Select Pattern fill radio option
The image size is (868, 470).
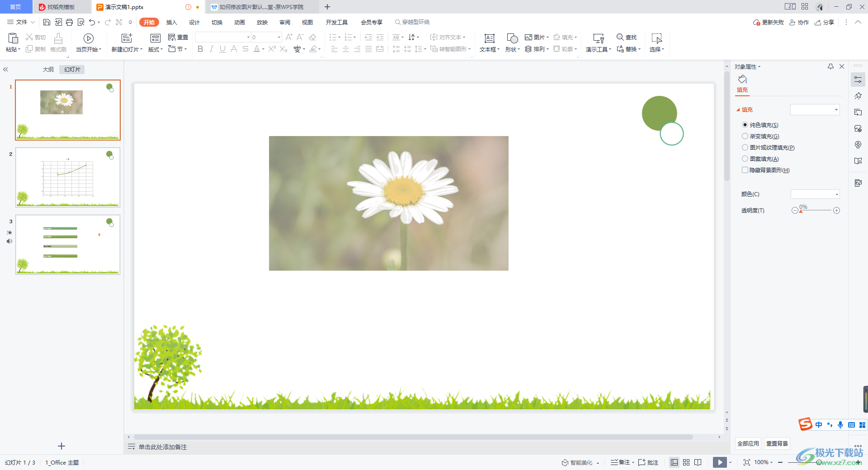click(745, 159)
